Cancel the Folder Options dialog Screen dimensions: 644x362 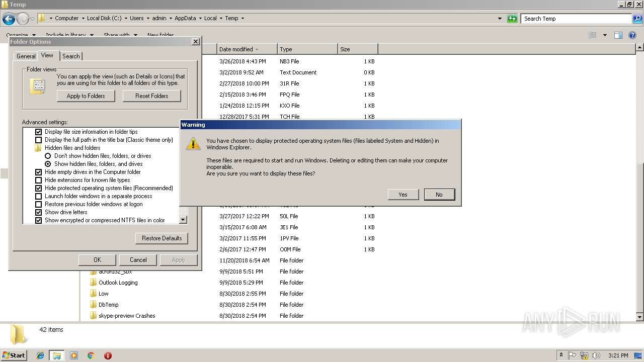[138, 260]
